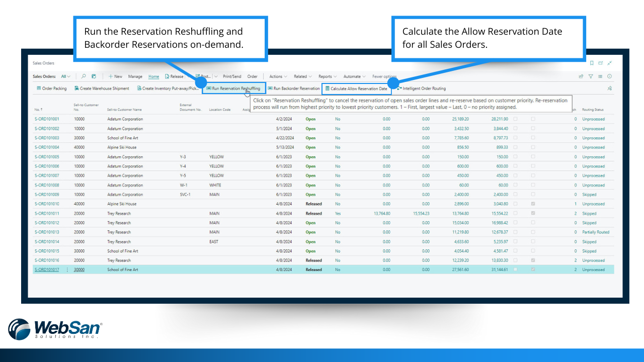Toggle the filter pane funnel icon

click(x=591, y=76)
